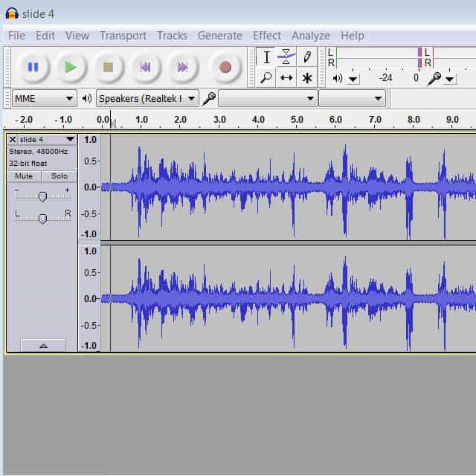
Task: Start recording with the red Record button
Action: click(225, 67)
